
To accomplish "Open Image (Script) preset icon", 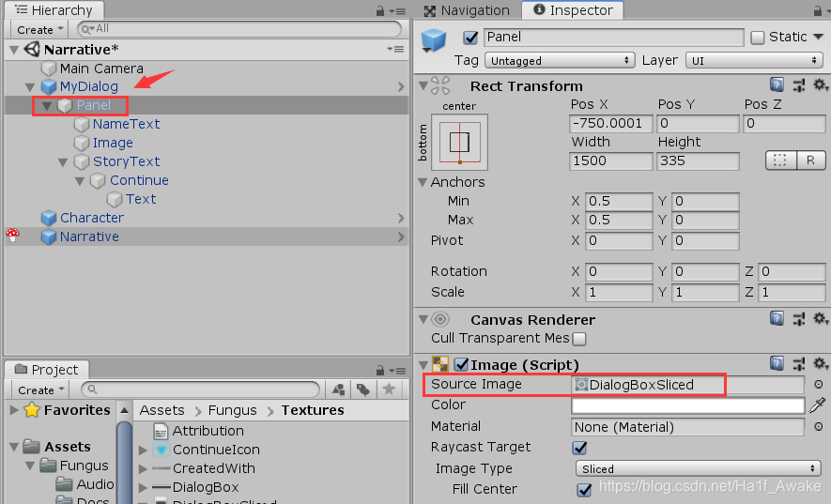I will pyautogui.click(x=799, y=363).
